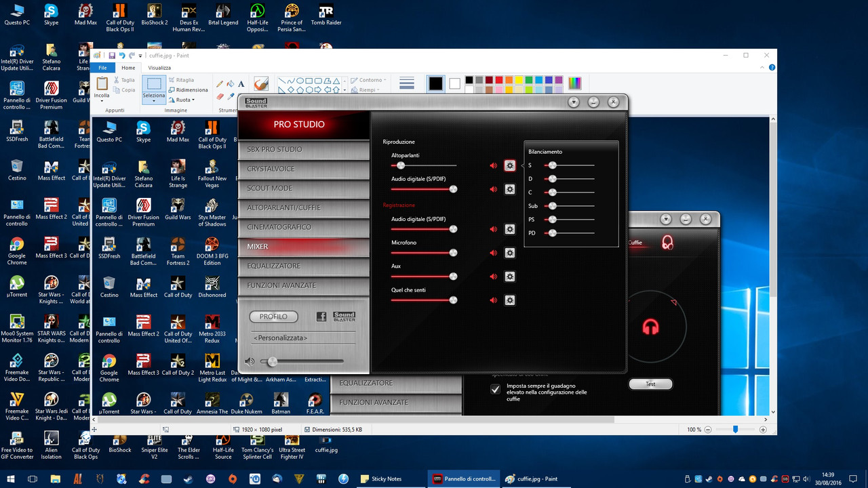Image resolution: width=868 pixels, height=488 pixels.
Task: Open gear settings for recording Audio digitale (S/PDIF)
Action: tap(510, 229)
